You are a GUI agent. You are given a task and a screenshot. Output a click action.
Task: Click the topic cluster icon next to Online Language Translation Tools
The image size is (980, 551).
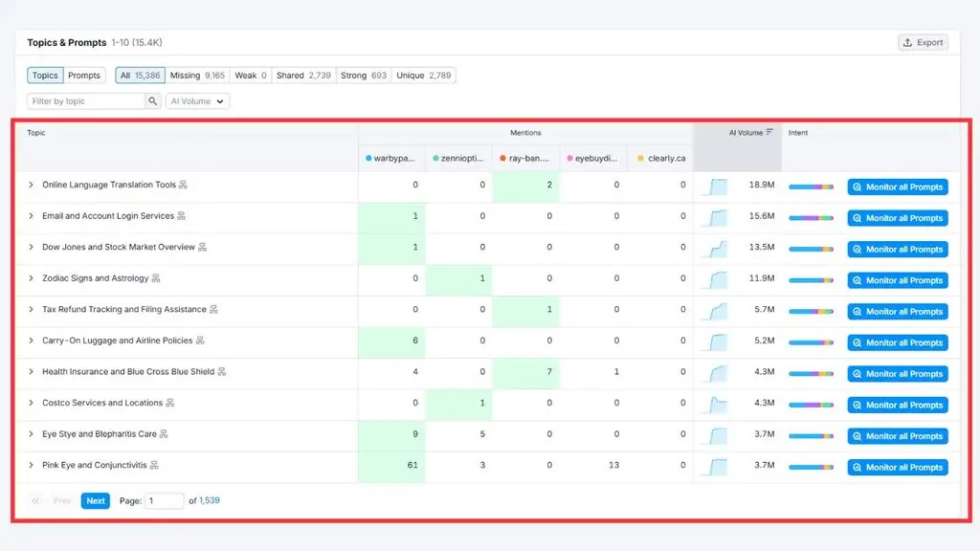183,185
